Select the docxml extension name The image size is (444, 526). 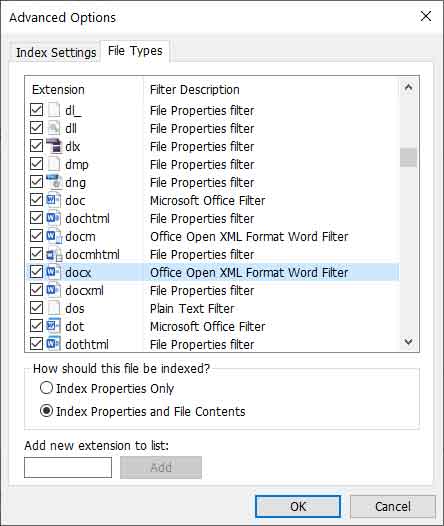pyautogui.click(x=85, y=290)
